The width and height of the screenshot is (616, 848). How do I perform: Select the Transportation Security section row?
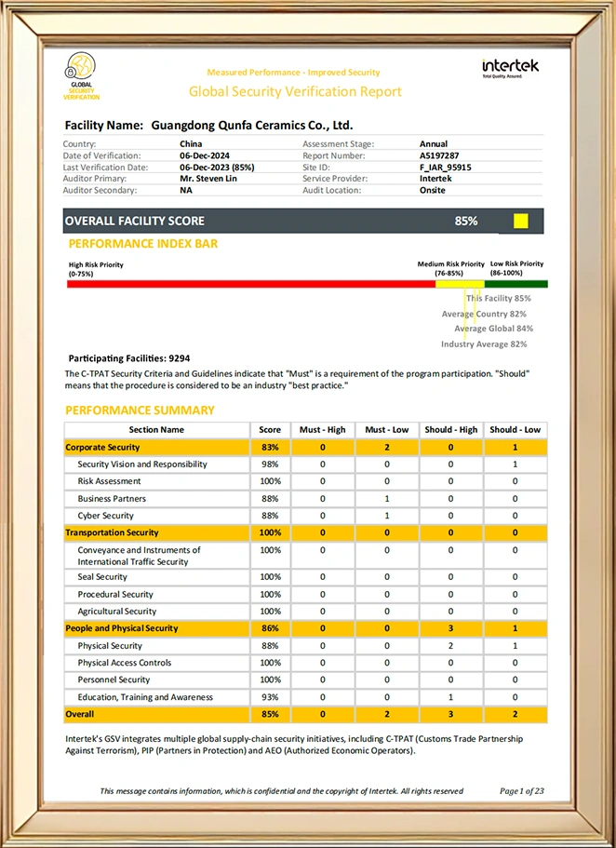point(112,532)
